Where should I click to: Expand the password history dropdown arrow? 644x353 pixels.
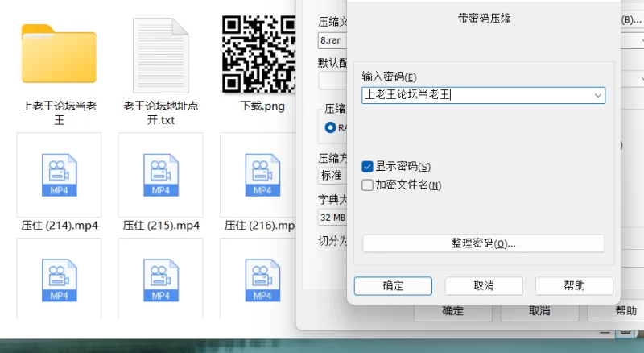pyautogui.click(x=597, y=95)
